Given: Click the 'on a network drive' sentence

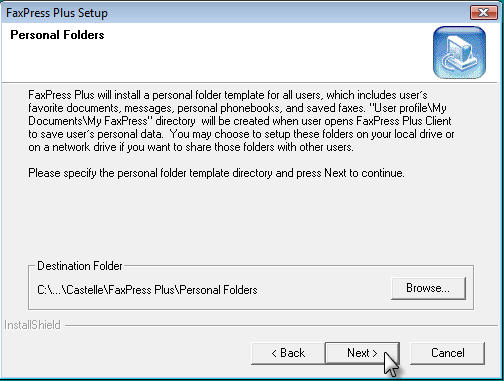Looking at the screenshot, I should 191,147.
